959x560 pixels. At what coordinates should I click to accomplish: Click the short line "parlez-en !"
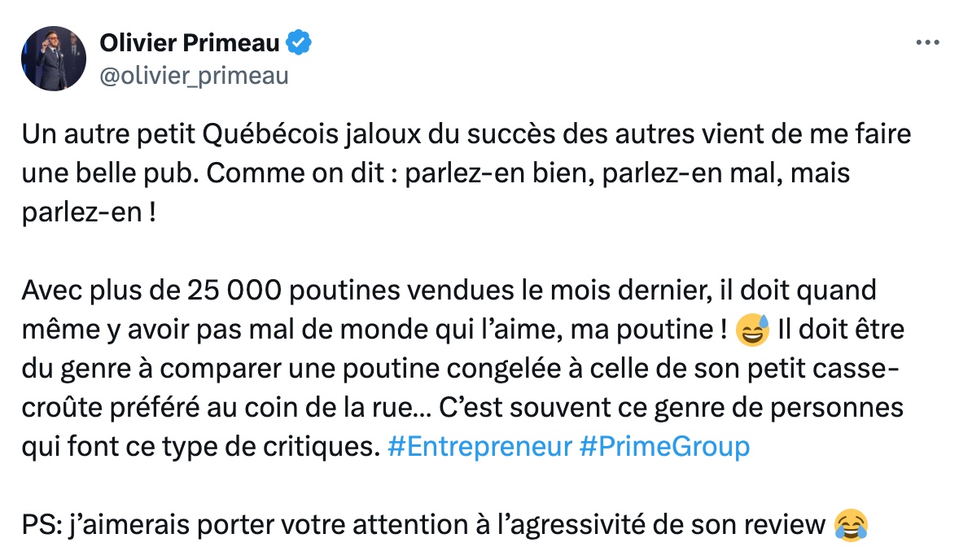(x=90, y=212)
